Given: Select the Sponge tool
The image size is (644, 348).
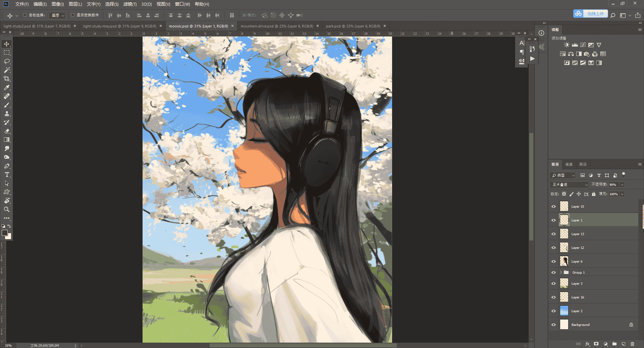Looking at the screenshot, I should point(7,157).
